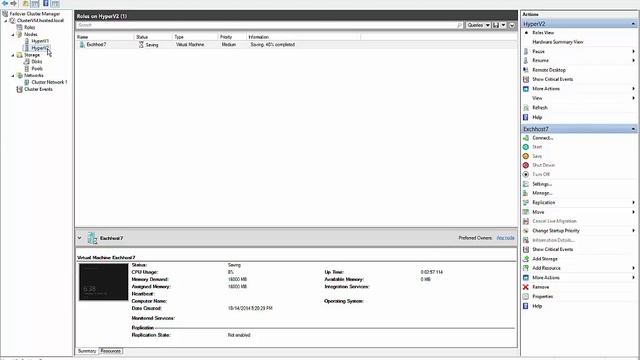This screenshot has width=640, height=360.
Task: Open the save query dropdown arrow
Action: pyautogui.click(x=503, y=25)
